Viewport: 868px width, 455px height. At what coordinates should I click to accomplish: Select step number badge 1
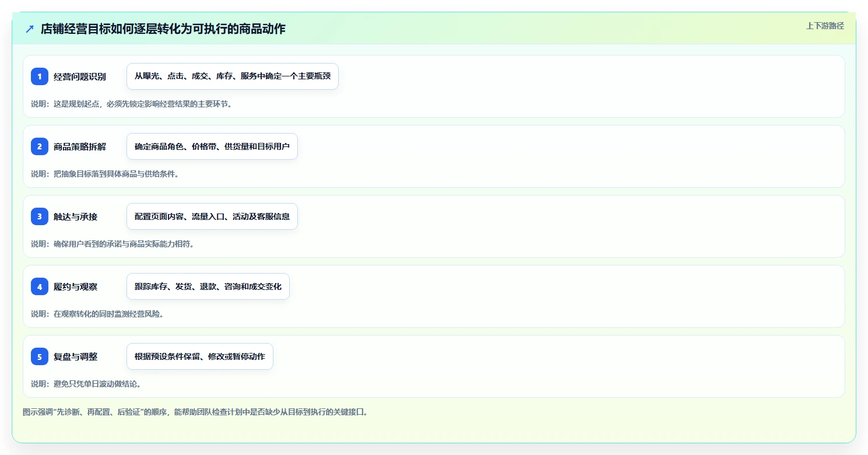tap(40, 76)
